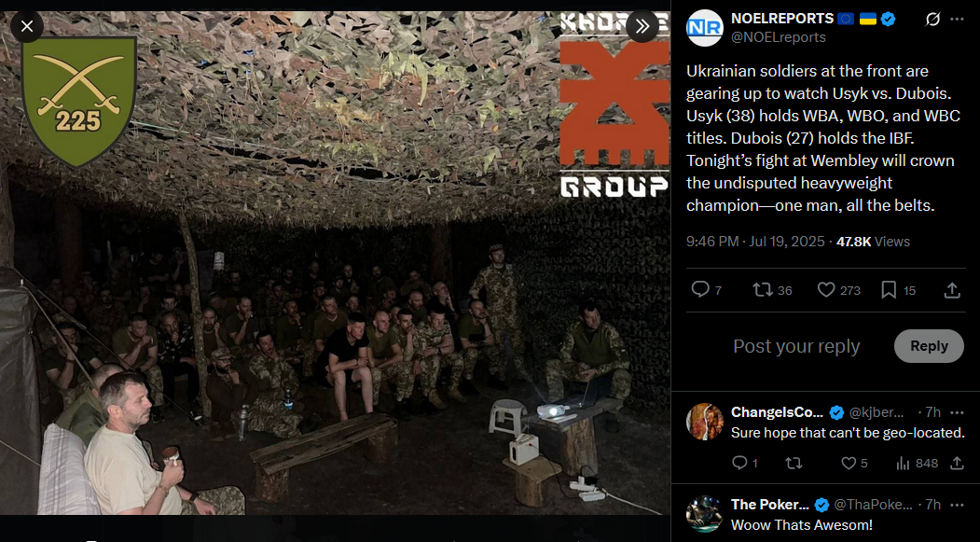Screen dimensions: 980x542
Task: Like the post with 273 likes
Action: (839, 290)
